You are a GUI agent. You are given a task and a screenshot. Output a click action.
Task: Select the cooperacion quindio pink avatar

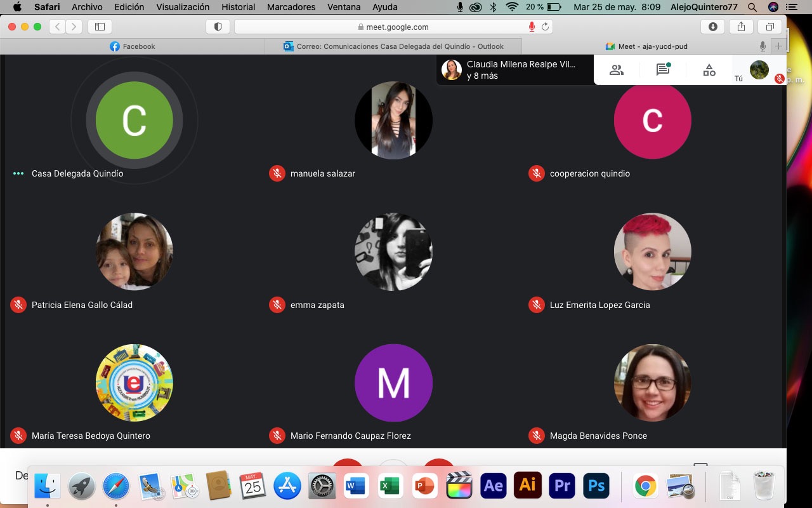(653, 120)
